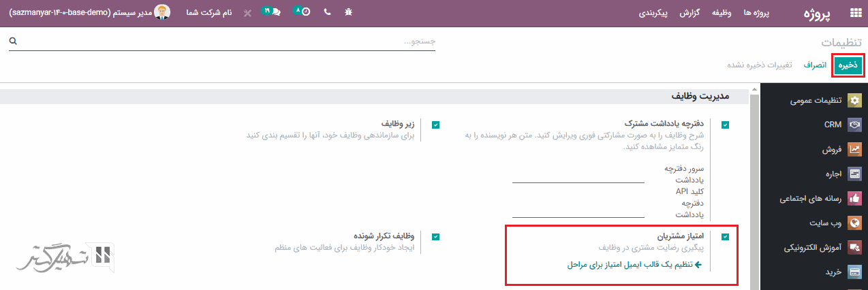Open the گزارش menu
This screenshot has height=290, width=868.
[x=691, y=13]
